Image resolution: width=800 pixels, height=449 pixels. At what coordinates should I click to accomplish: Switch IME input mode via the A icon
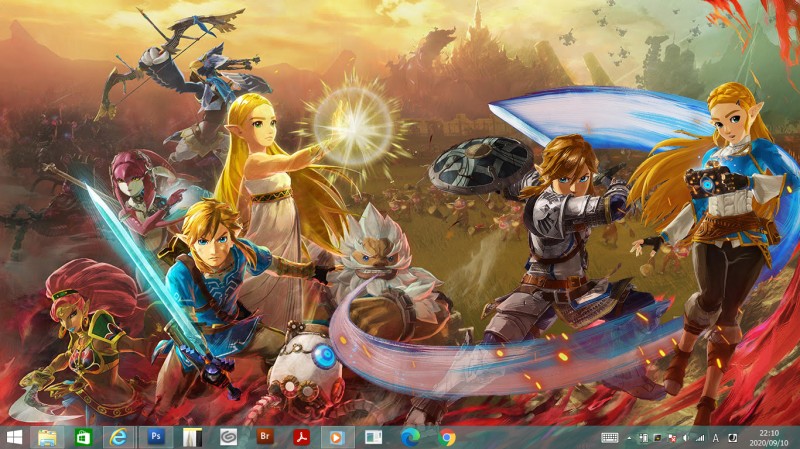(716, 438)
